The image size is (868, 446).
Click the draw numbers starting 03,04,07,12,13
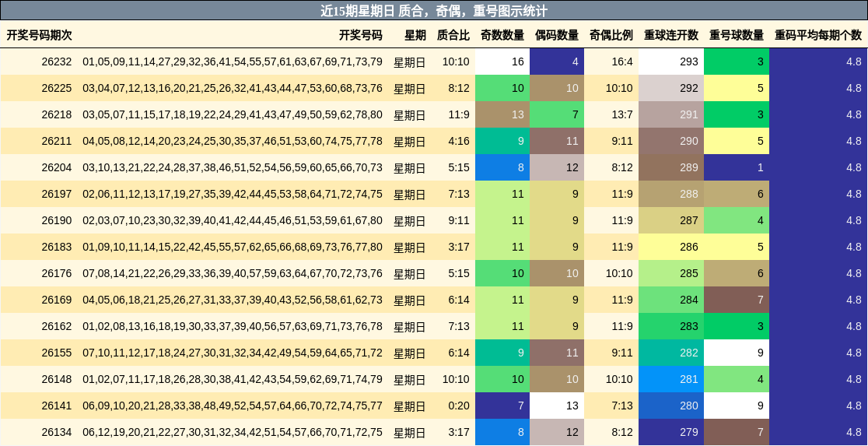[233, 88]
